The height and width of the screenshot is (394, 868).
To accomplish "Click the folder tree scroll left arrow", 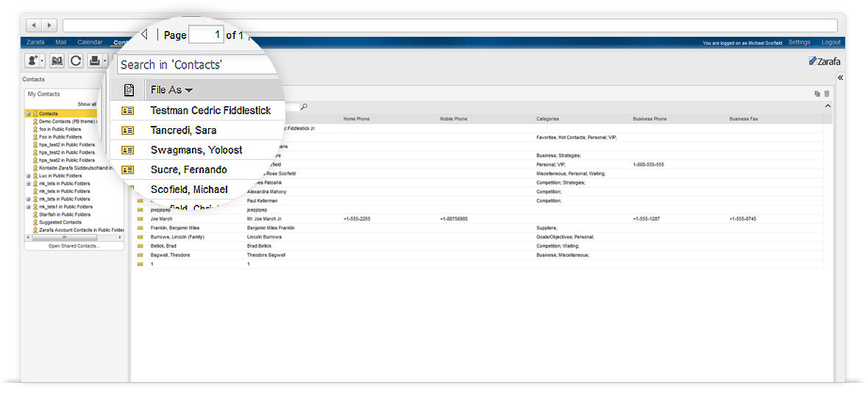I will [x=28, y=237].
